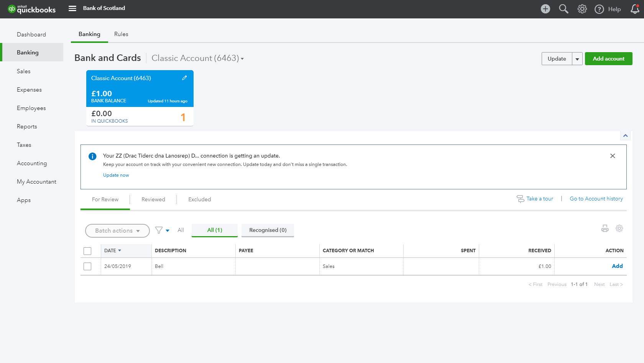
Task: Open the Create plus icon
Action: coord(545,9)
